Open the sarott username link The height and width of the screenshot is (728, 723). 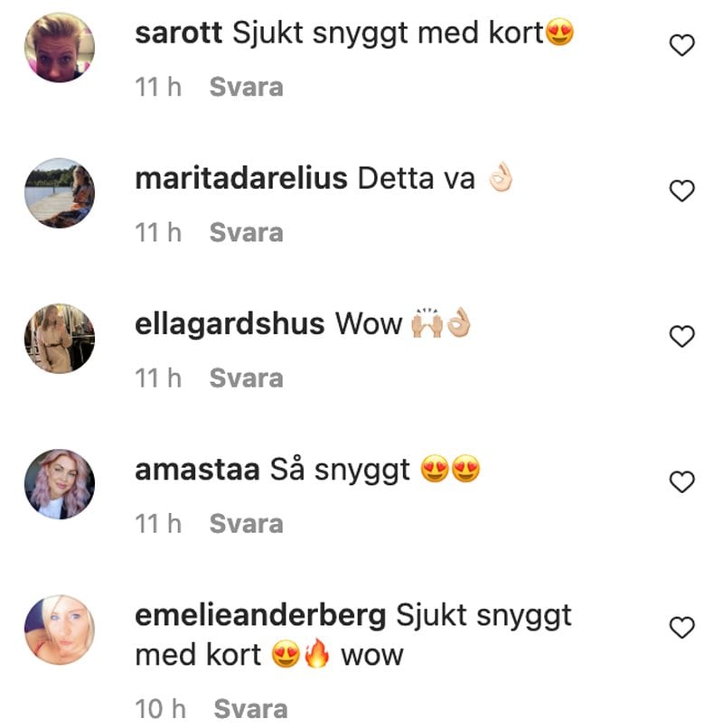[x=178, y=33]
